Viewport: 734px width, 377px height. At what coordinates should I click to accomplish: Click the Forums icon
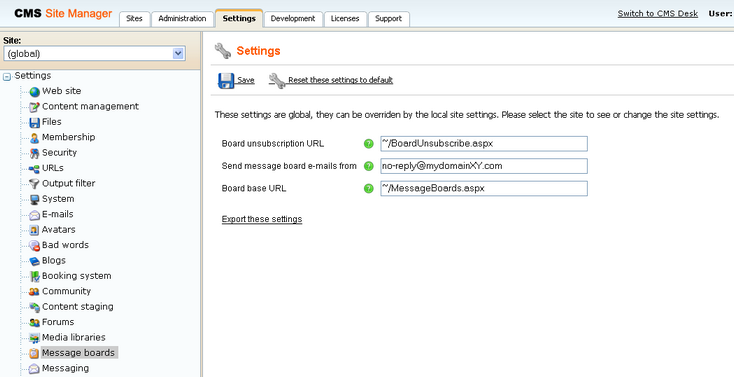coord(35,323)
